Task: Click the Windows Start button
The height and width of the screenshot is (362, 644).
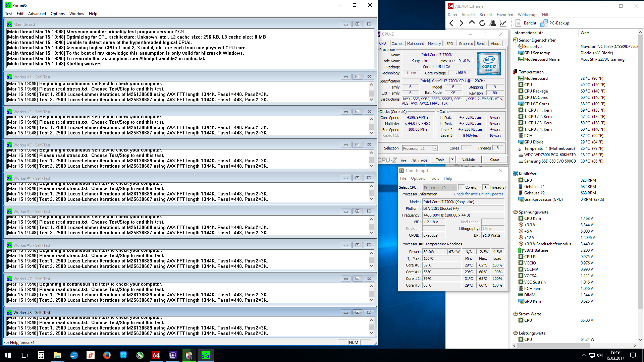Action: (8, 355)
